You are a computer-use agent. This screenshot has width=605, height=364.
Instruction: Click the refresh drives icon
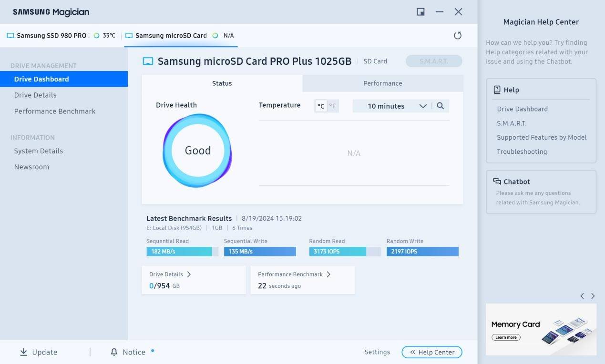click(x=458, y=36)
